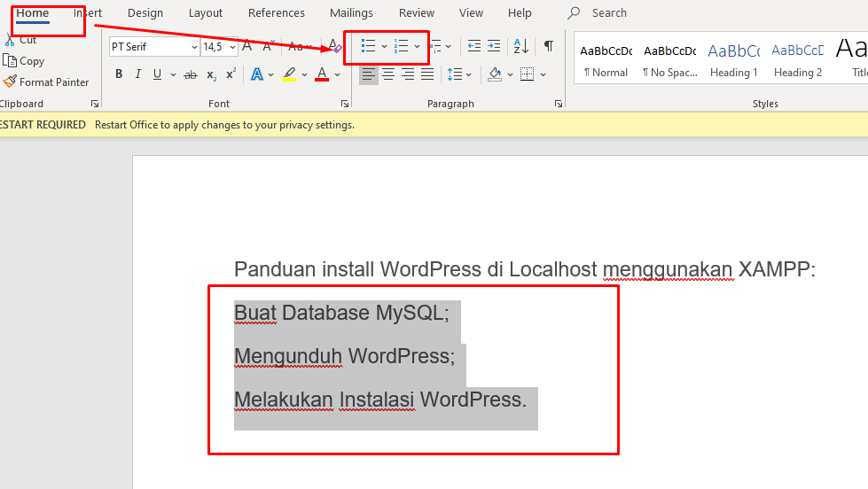
Task: Click the Multilevel List icon
Action: pos(435,46)
